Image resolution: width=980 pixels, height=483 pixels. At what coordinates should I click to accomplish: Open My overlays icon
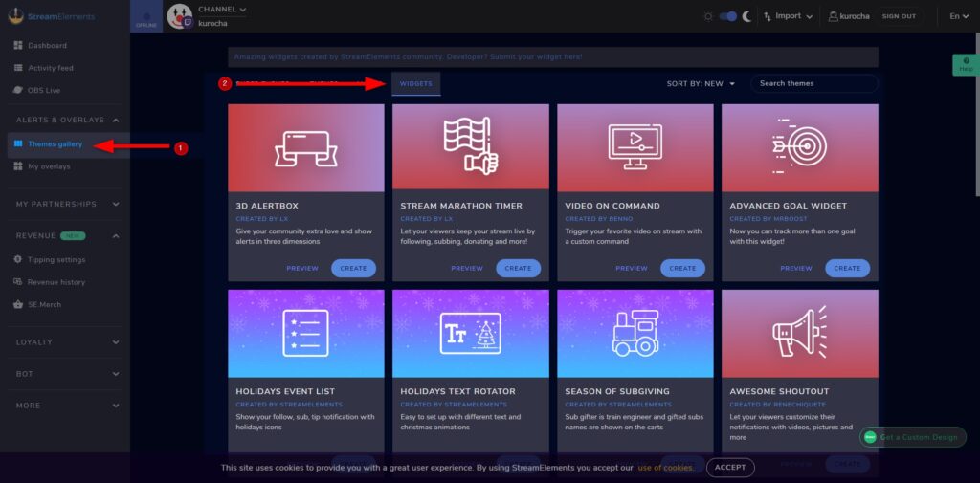17,166
